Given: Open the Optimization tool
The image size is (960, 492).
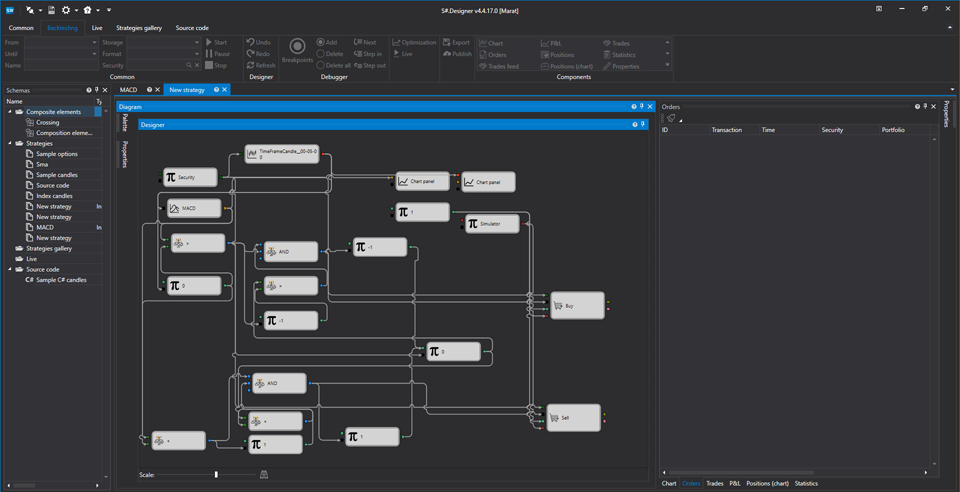Looking at the screenshot, I should 414,42.
